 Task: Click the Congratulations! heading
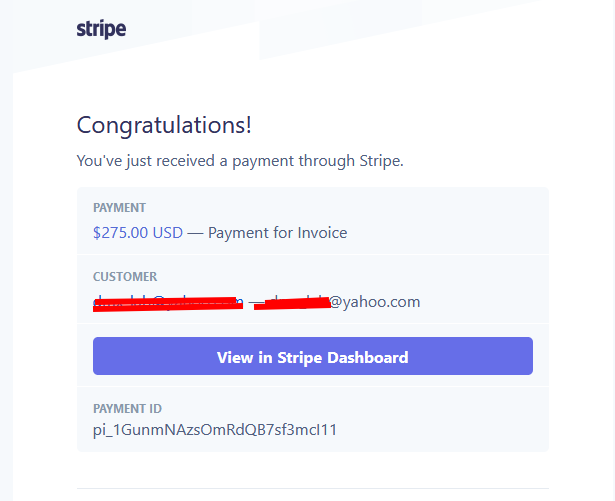point(164,125)
